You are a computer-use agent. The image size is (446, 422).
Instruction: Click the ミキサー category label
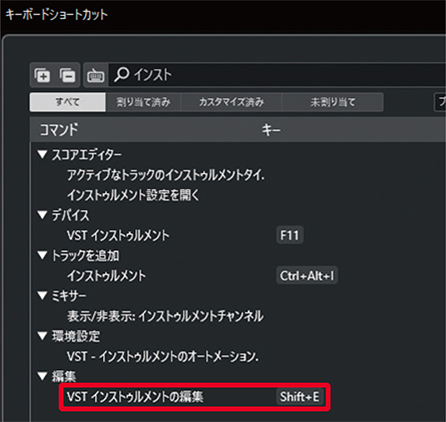69,296
